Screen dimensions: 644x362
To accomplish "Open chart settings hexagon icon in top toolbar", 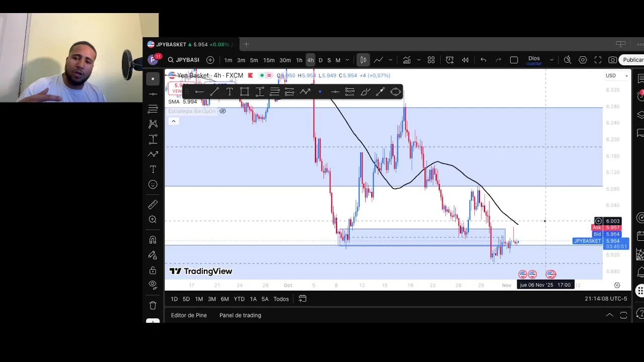I will (x=583, y=60).
